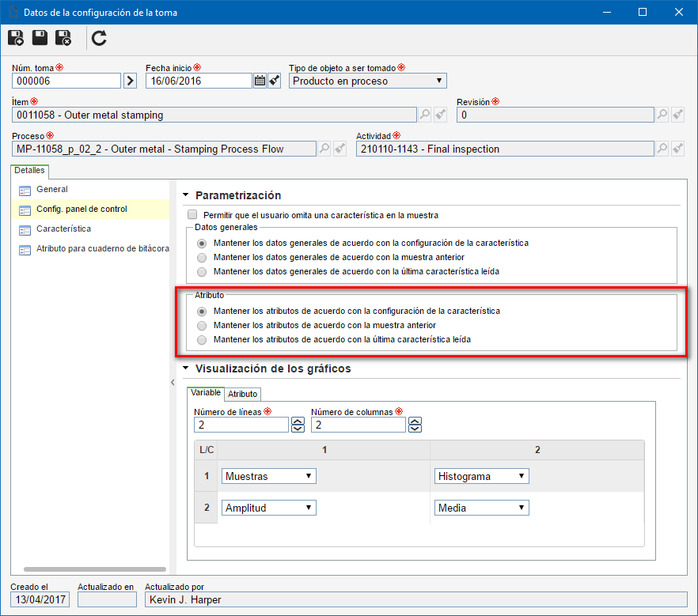Click the clear broom icon for Ítem
Viewport: 698px width, 616px height.
440,115
